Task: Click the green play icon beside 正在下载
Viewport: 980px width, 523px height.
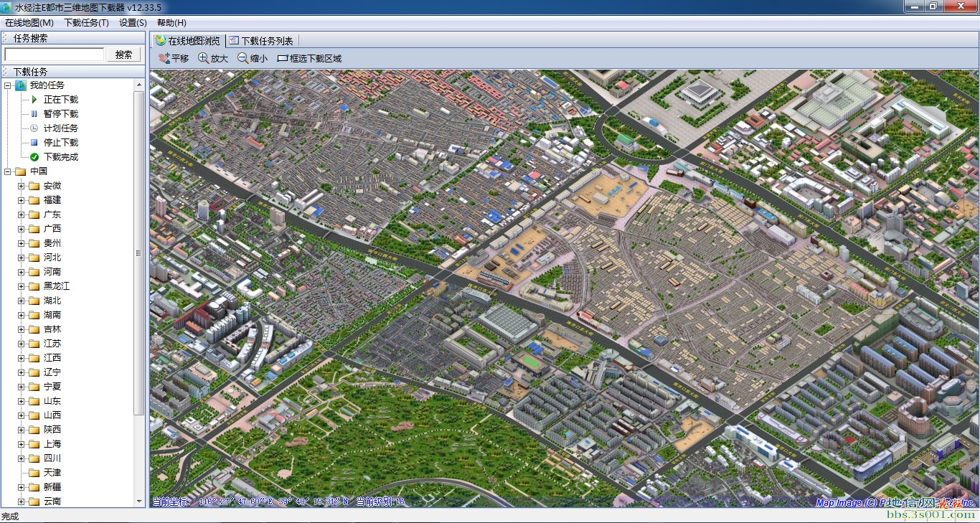Action: tap(34, 100)
